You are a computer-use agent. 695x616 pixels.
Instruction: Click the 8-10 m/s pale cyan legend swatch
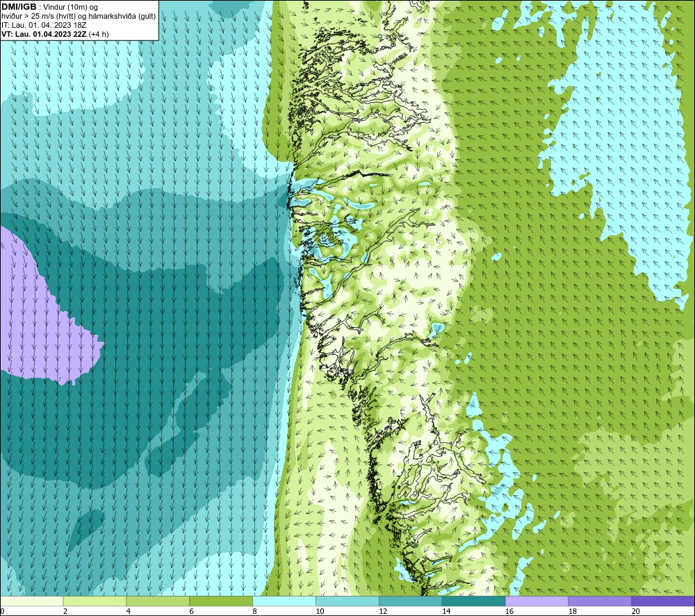(x=284, y=601)
